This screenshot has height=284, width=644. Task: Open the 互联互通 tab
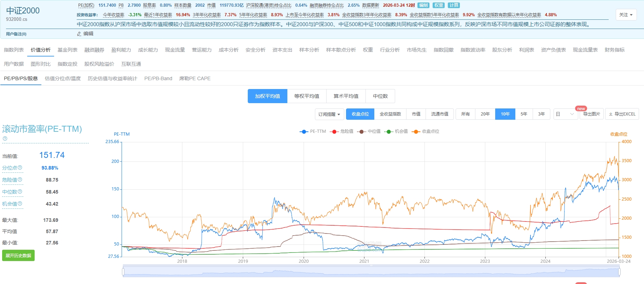tap(131, 64)
